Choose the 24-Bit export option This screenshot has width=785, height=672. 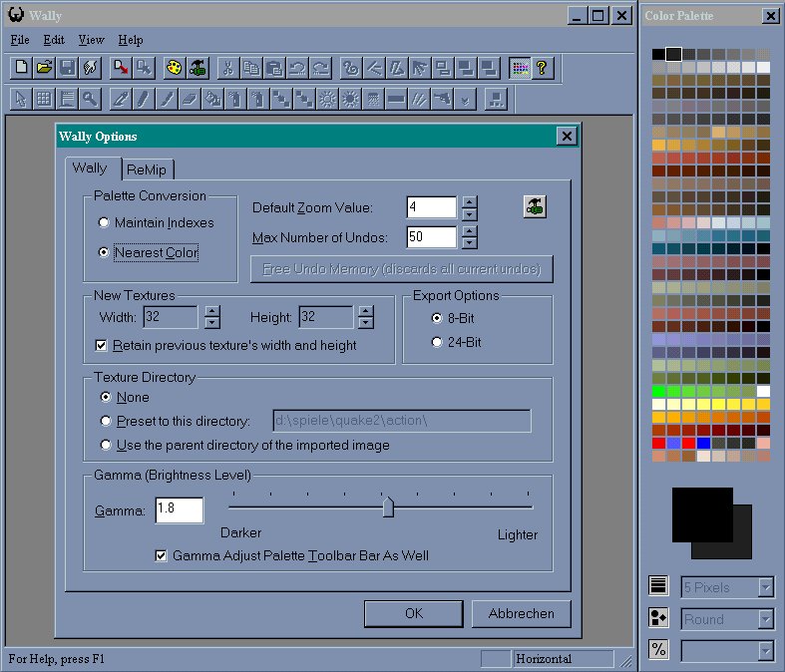tap(437, 342)
